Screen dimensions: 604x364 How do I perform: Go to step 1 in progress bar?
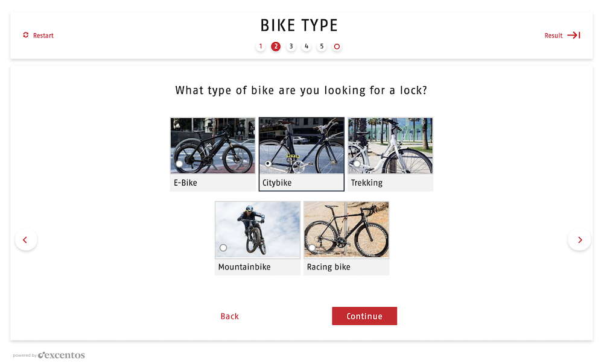pyautogui.click(x=261, y=46)
